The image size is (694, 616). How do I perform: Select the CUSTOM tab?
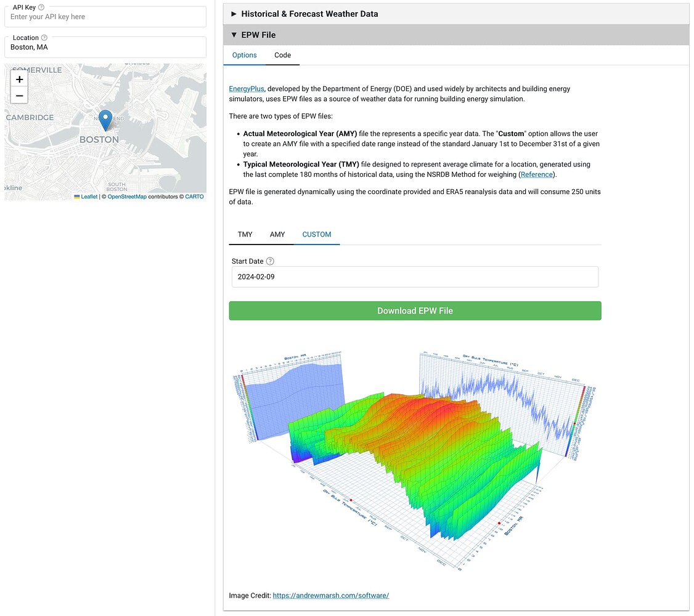[317, 234]
